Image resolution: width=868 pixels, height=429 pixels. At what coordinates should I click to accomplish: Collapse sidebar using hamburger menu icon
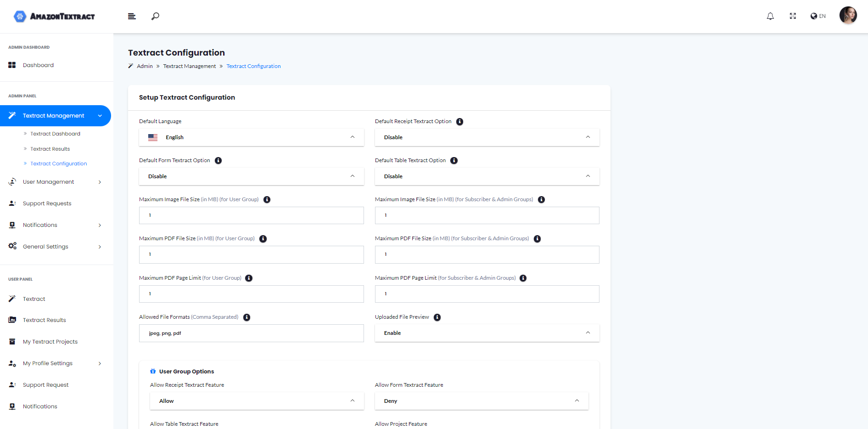pos(132,16)
